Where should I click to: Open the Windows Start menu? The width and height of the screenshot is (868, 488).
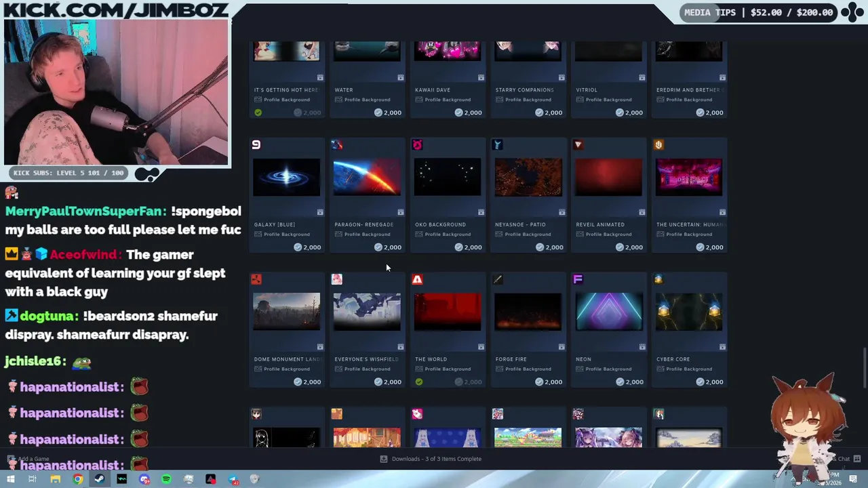[x=10, y=480]
